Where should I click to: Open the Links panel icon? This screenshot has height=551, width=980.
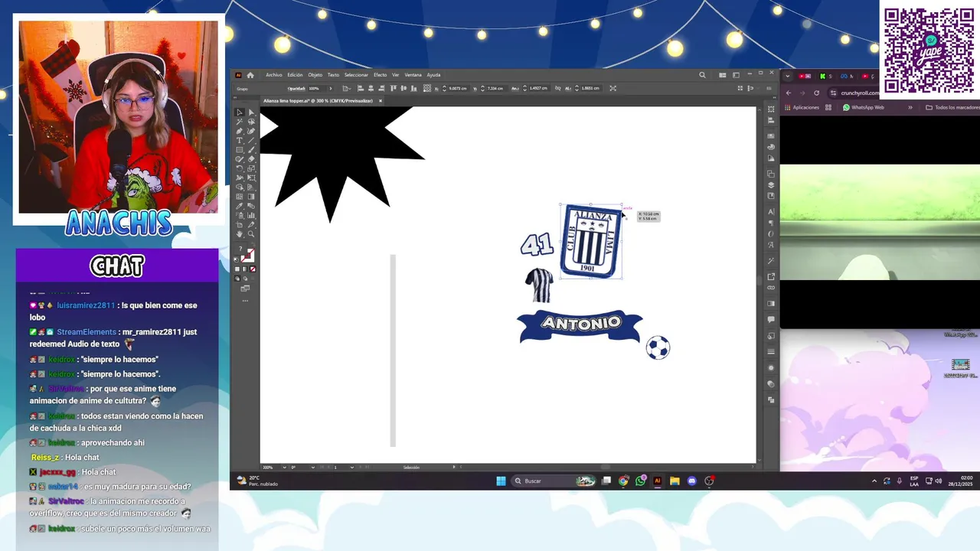(771, 288)
